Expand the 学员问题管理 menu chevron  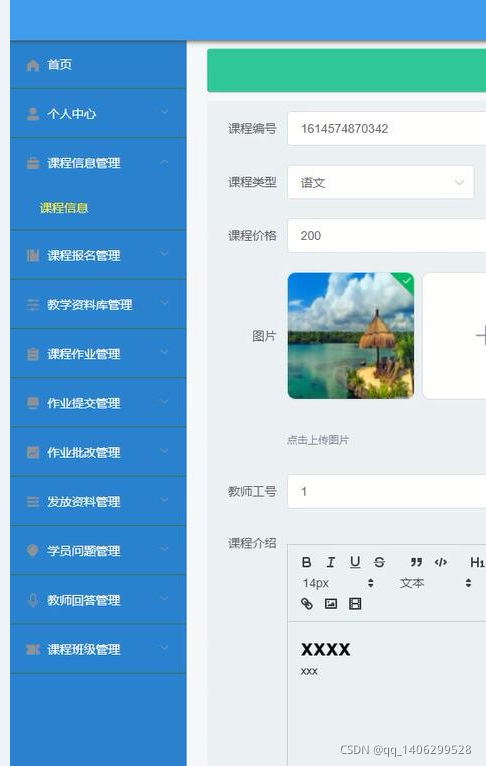pos(165,549)
